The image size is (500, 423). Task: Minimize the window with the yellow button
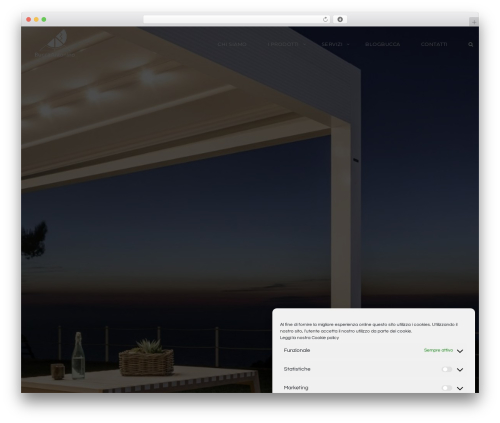36,19
